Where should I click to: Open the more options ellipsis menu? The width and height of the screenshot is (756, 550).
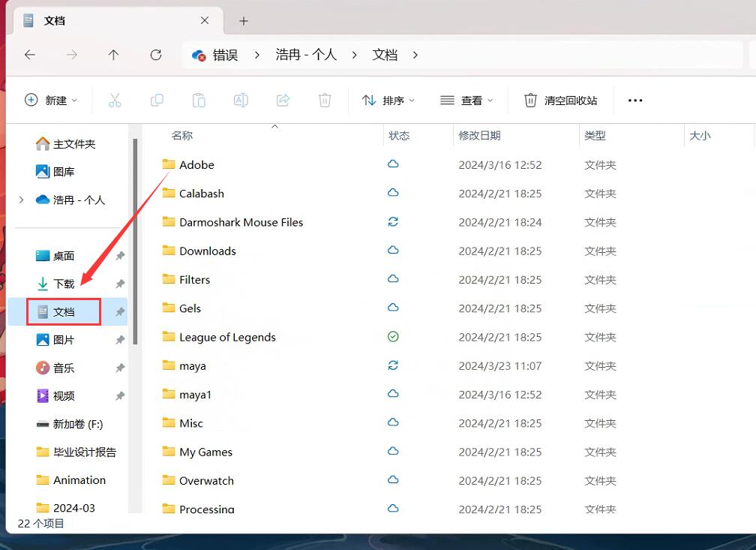(635, 100)
